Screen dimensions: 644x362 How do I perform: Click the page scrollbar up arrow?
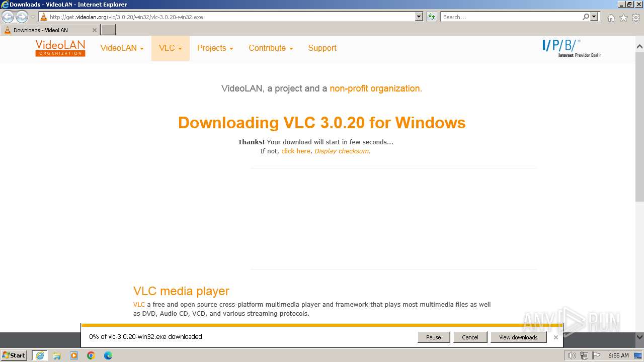click(x=639, y=46)
